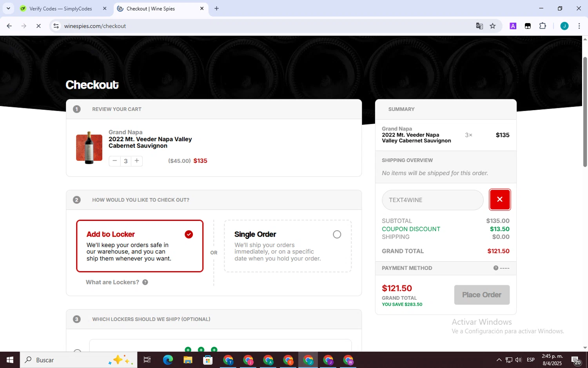This screenshot has height=368, width=588.
Task: Open the tab search dropdown arrow
Action: 8,9
